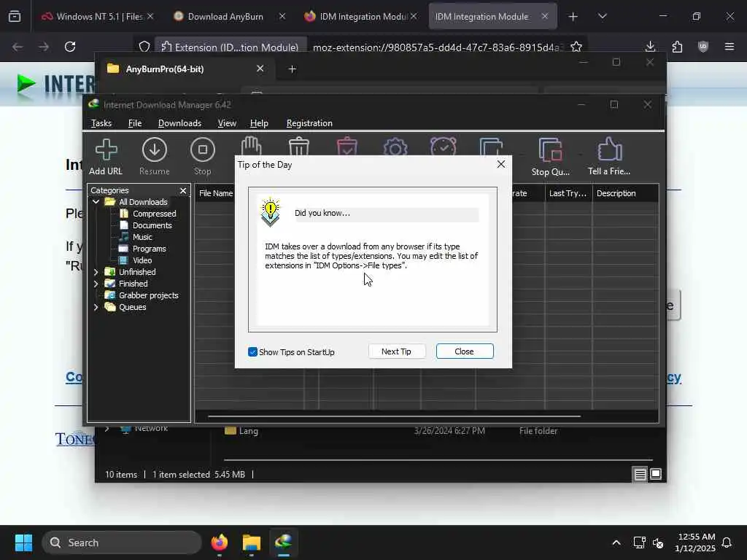Click the Delete Completed red trash icon
The height and width of the screenshot is (560, 747).
347,147
